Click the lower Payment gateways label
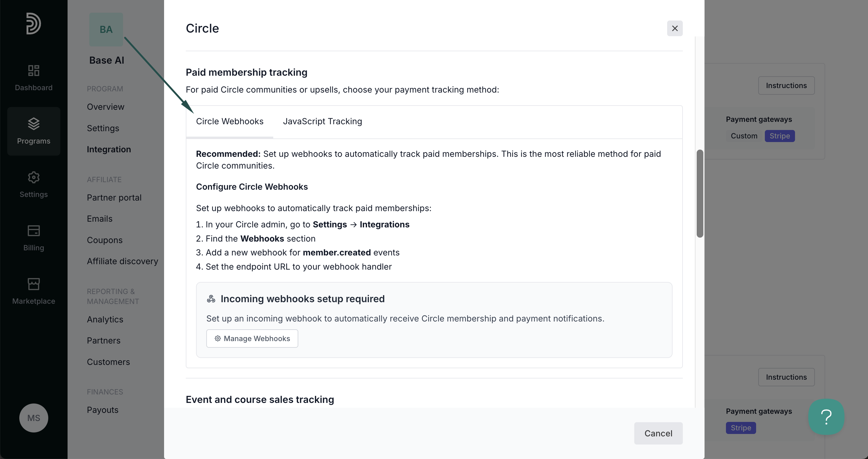868x459 pixels. (x=759, y=411)
